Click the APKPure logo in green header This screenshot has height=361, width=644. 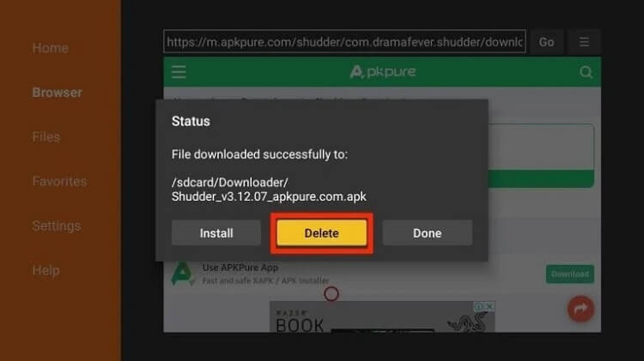coord(383,72)
